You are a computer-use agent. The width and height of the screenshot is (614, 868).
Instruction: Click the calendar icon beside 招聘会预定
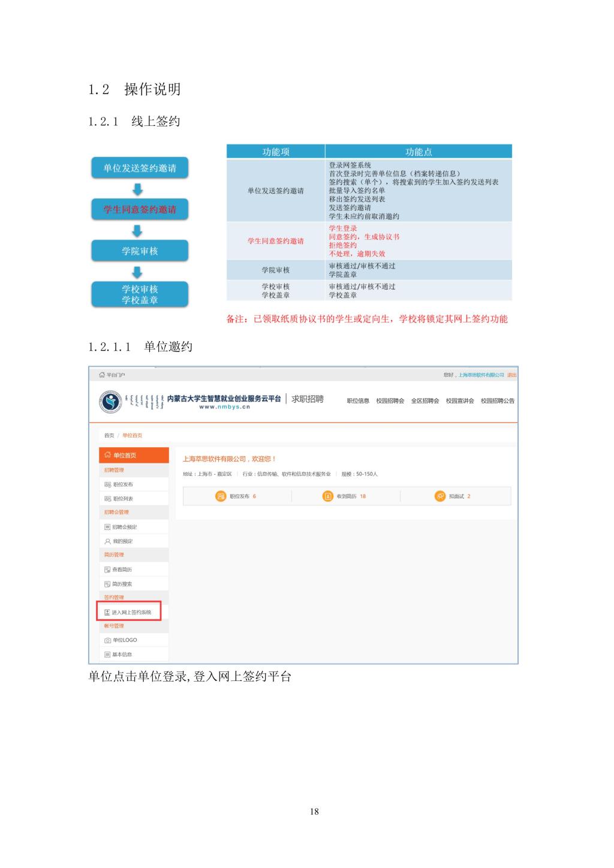108,527
